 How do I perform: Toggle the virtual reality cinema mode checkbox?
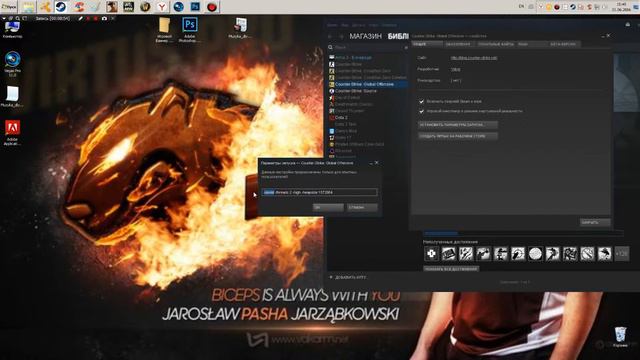(421, 111)
